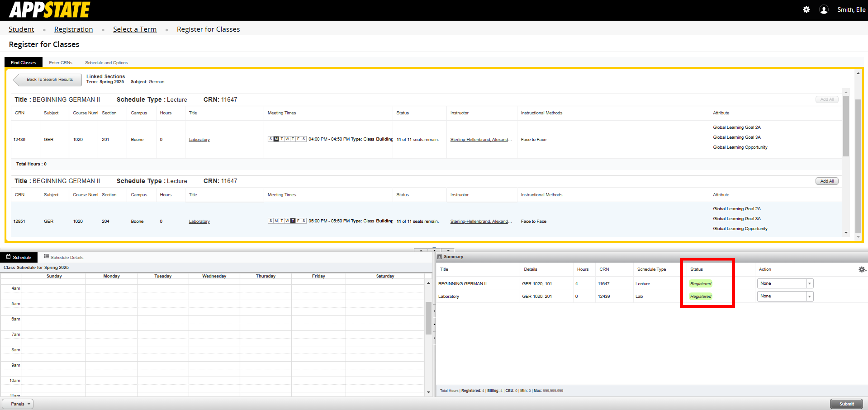Click Total Hours Registered summary line

click(501, 391)
